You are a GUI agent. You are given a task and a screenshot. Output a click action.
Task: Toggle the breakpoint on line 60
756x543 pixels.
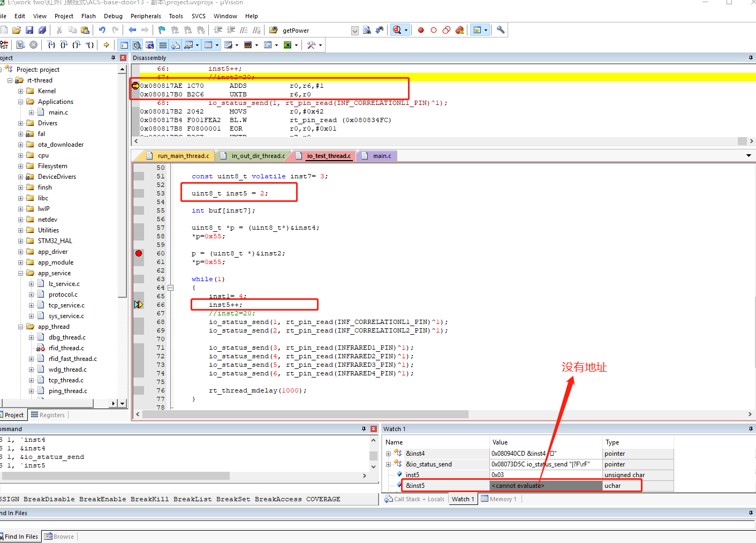coord(139,253)
